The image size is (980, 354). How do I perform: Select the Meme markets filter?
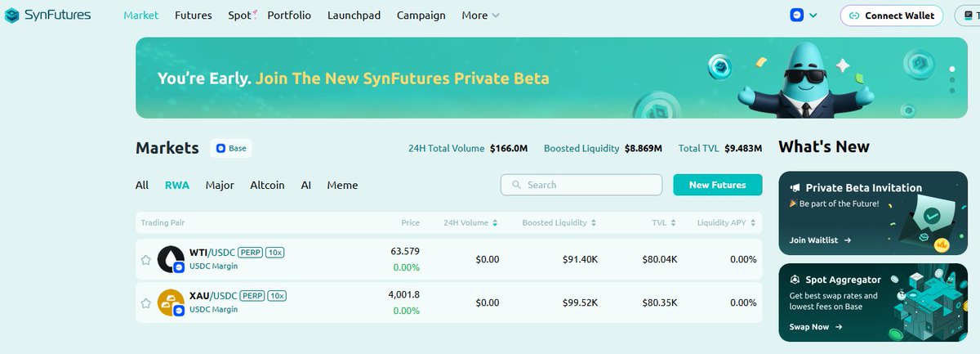(x=342, y=186)
